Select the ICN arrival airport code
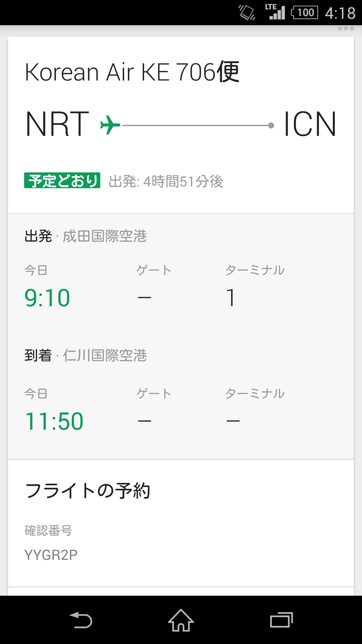Image resolution: width=362 pixels, height=644 pixels. tap(310, 124)
